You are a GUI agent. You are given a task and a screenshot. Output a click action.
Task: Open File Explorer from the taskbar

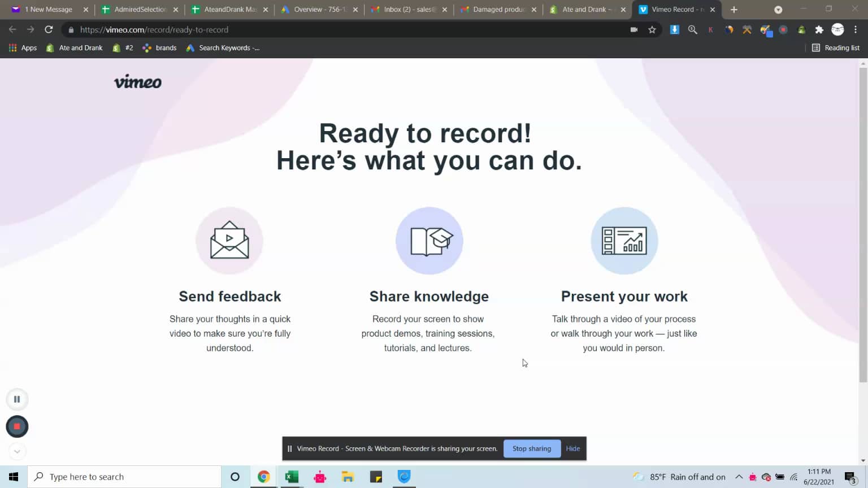pos(348,477)
